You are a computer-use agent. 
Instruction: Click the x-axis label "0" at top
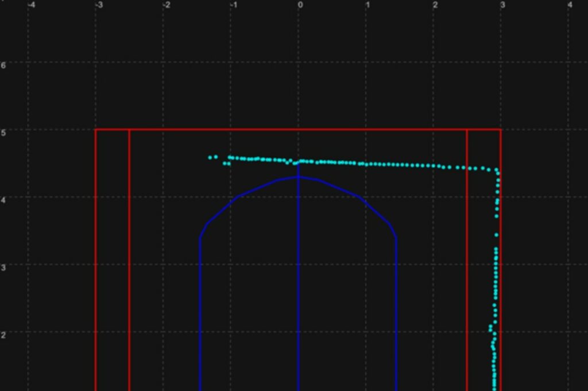coord(300,5)
